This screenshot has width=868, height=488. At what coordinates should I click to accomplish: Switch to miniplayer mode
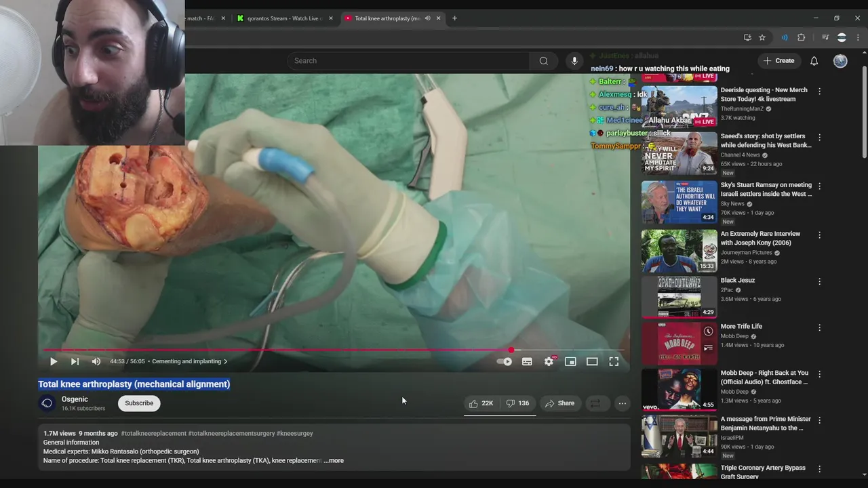[x=570, y=362]
